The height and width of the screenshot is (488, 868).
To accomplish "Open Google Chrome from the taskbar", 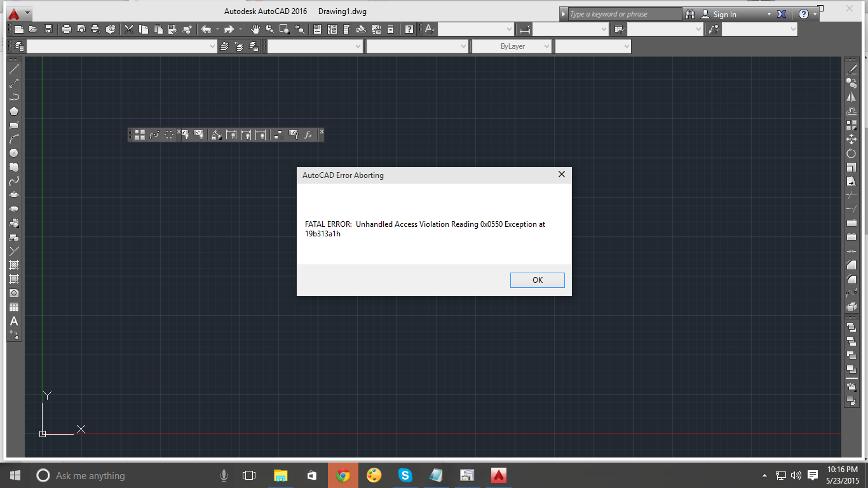I will click(343, 475).
